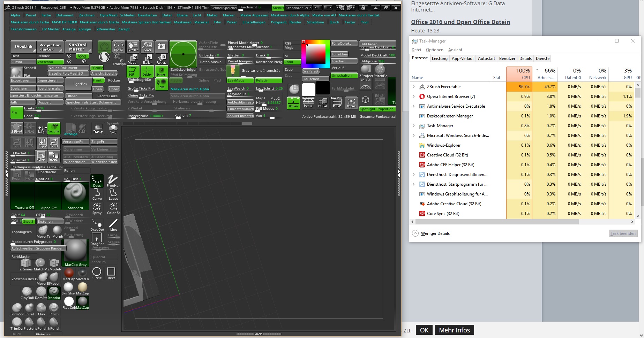Screen dimensions: 644x338
Task: Select the Circle selection shape
Action: [97, 273]
